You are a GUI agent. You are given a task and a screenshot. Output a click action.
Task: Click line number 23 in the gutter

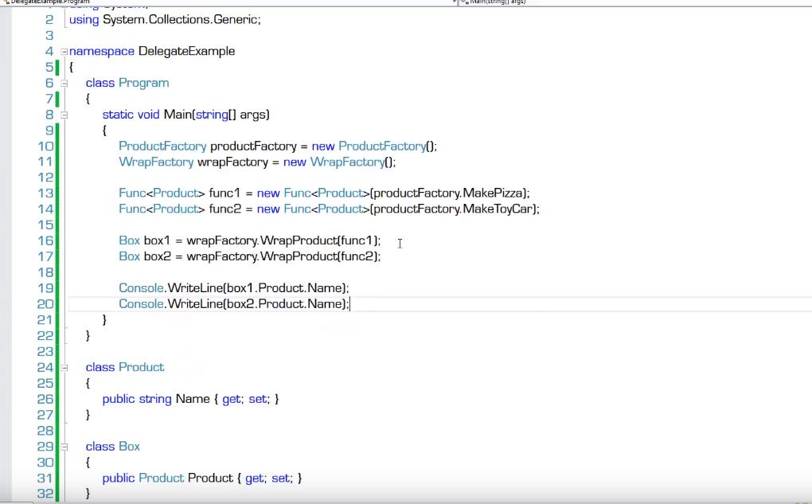(45, 352)
